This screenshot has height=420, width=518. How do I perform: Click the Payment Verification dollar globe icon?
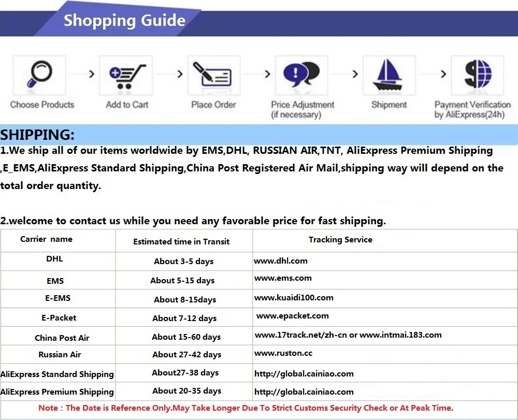point(478,74)
